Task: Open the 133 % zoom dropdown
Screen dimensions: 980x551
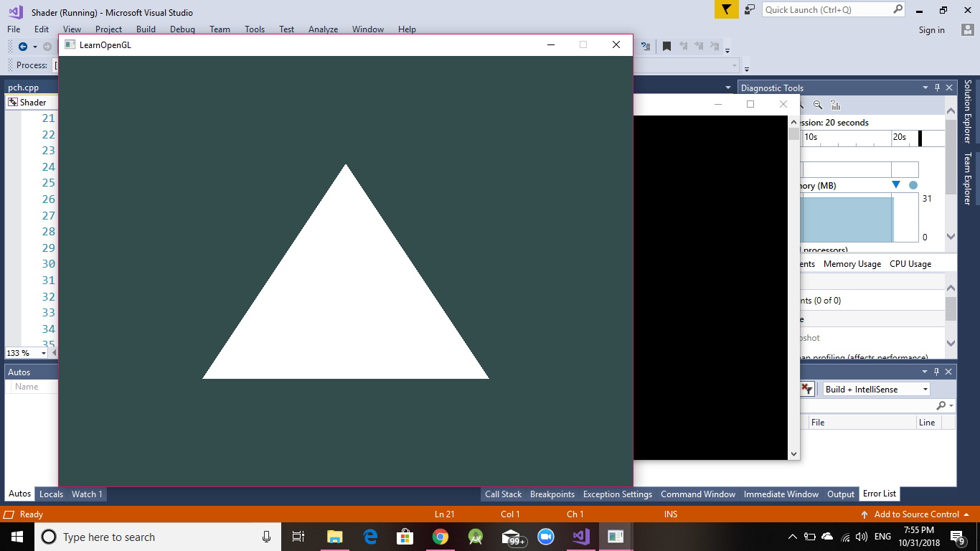Action: tap(43, 353)
